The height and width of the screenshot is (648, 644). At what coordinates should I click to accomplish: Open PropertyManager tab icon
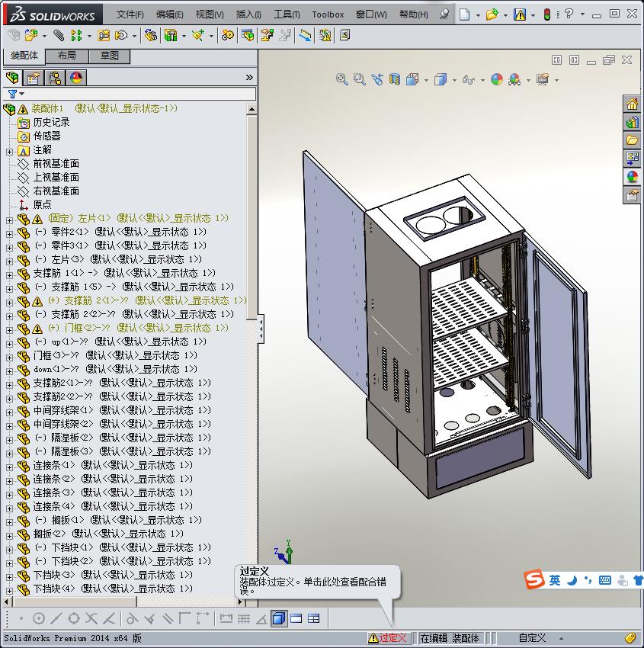[x=34, y=77]
